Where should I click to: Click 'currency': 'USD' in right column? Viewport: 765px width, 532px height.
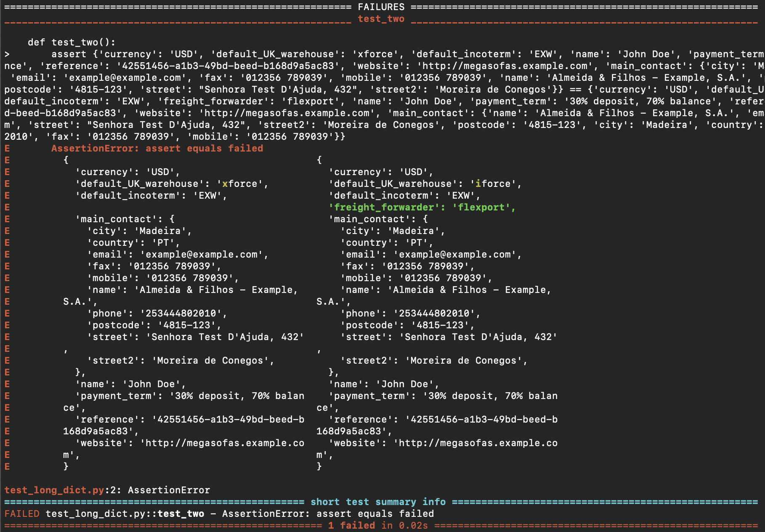pyautogui.click(x=381, y=172)
